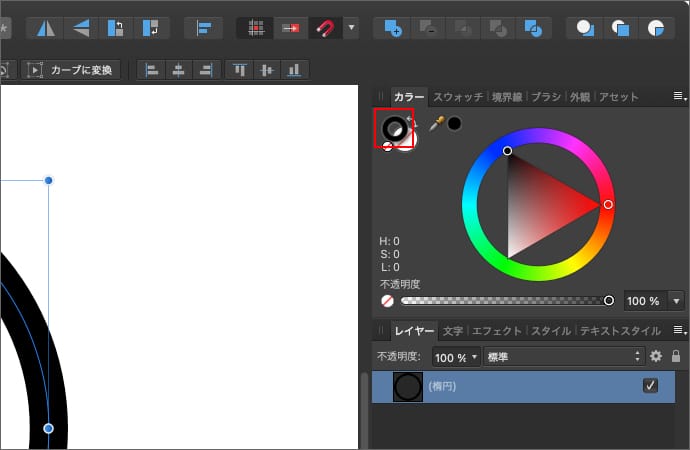This screenshot has width=690, height=450.
Task: Enable the magnet snapping tool
Action: (324, 28)
